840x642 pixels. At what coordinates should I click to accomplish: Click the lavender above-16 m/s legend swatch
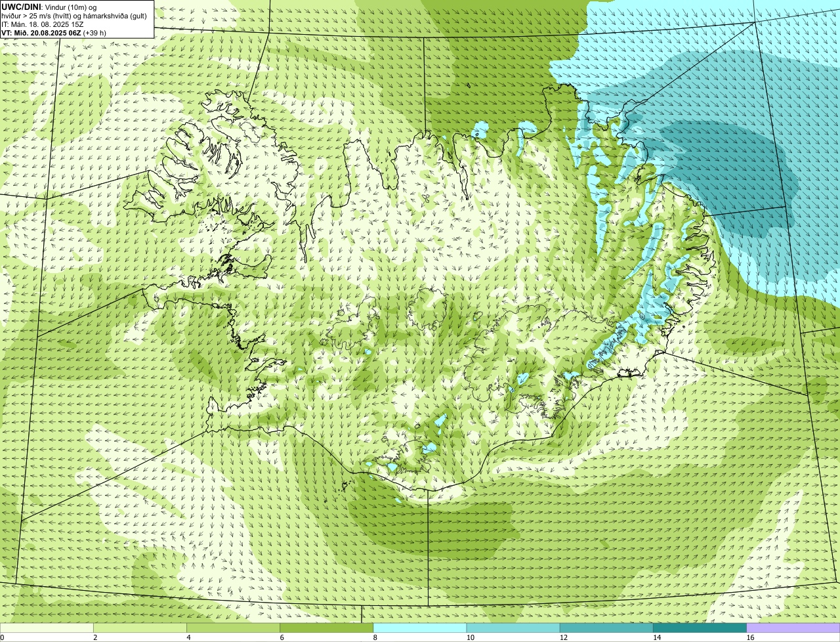[793, 628]
